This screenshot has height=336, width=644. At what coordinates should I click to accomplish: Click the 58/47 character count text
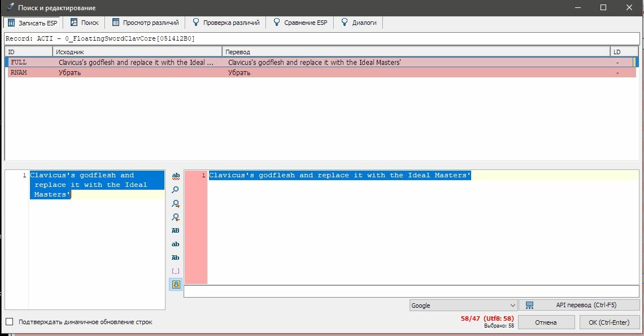click(x=487, y=318)
